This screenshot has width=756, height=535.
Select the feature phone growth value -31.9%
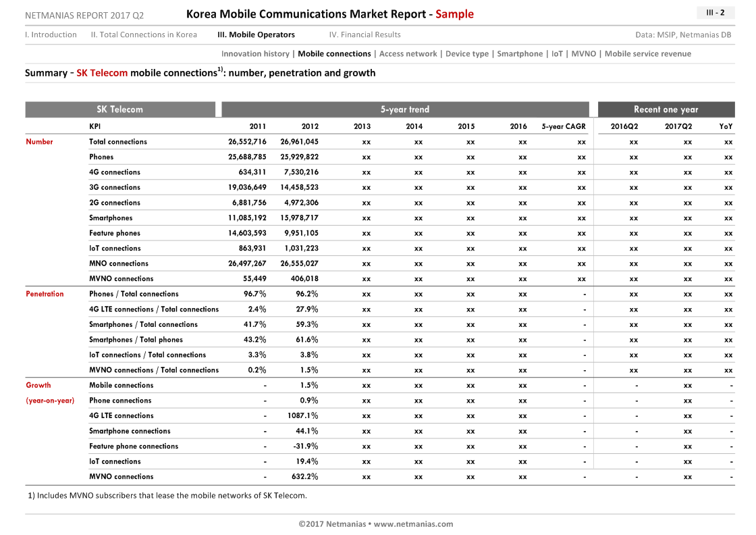[x=306, y=447]
